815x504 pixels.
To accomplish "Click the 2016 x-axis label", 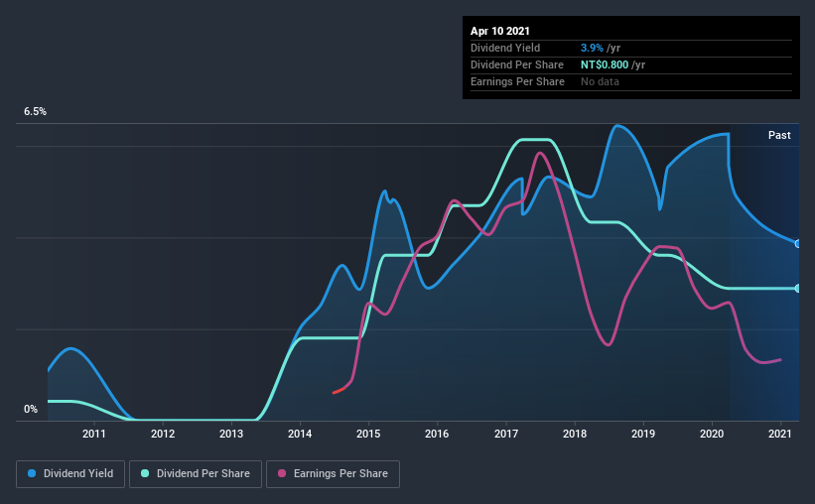I will click(x=437, y=434).
